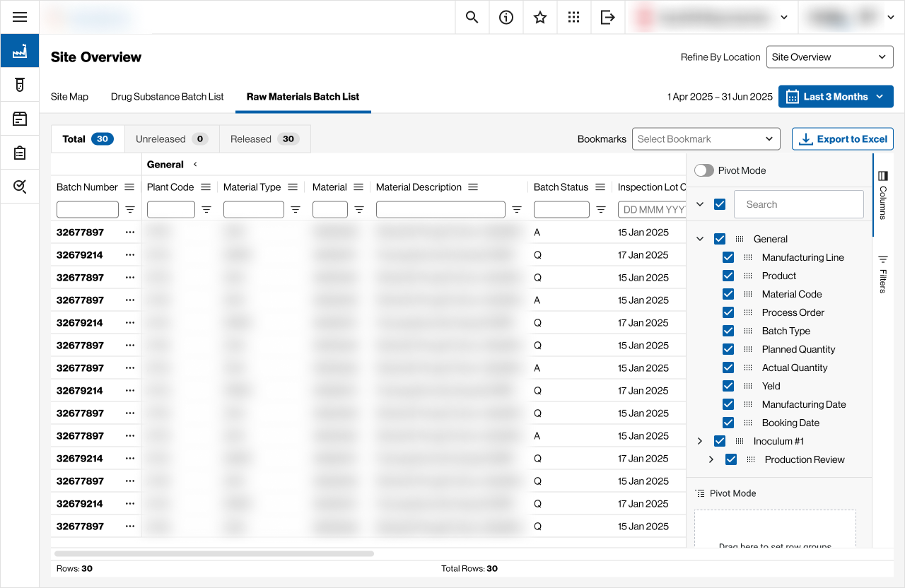Switch to the Site Map tab
The width and height of the screenshot is (905, 588).
(x=69, y=97)
